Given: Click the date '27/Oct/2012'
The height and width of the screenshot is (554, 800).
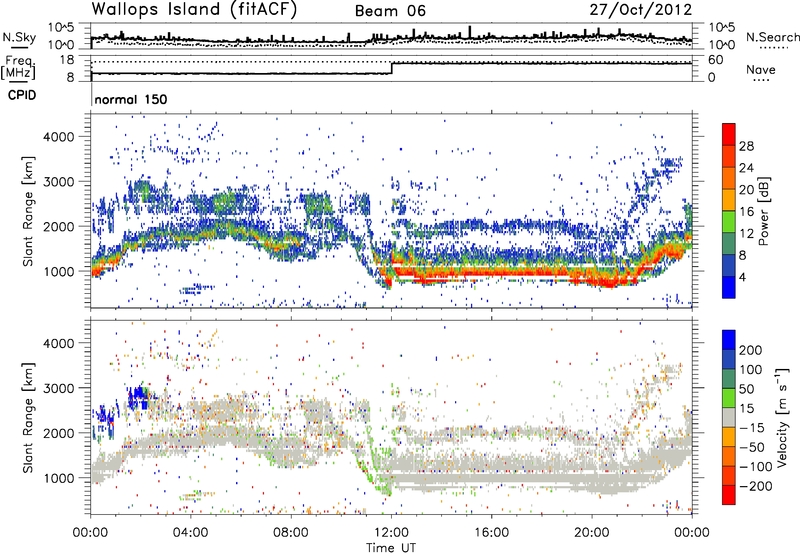Looking at the screenshot, I should [x=641, y=10].
